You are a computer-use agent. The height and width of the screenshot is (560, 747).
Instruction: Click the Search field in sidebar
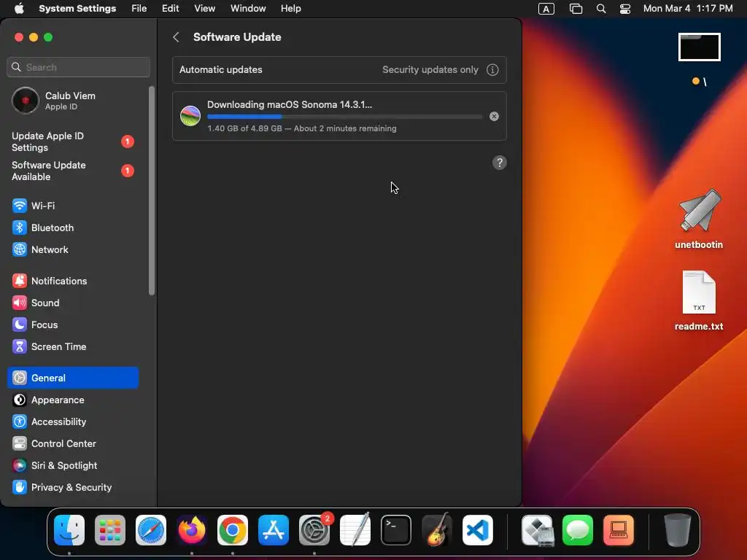tap(79, 67)
